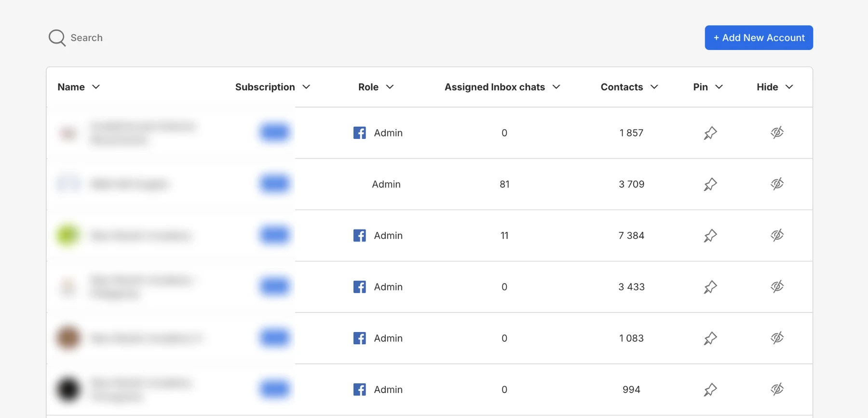Screen dimensions: 868x418
Task: Select the 11 assigned inbox chats value
Action: click(x=504, y=235)
